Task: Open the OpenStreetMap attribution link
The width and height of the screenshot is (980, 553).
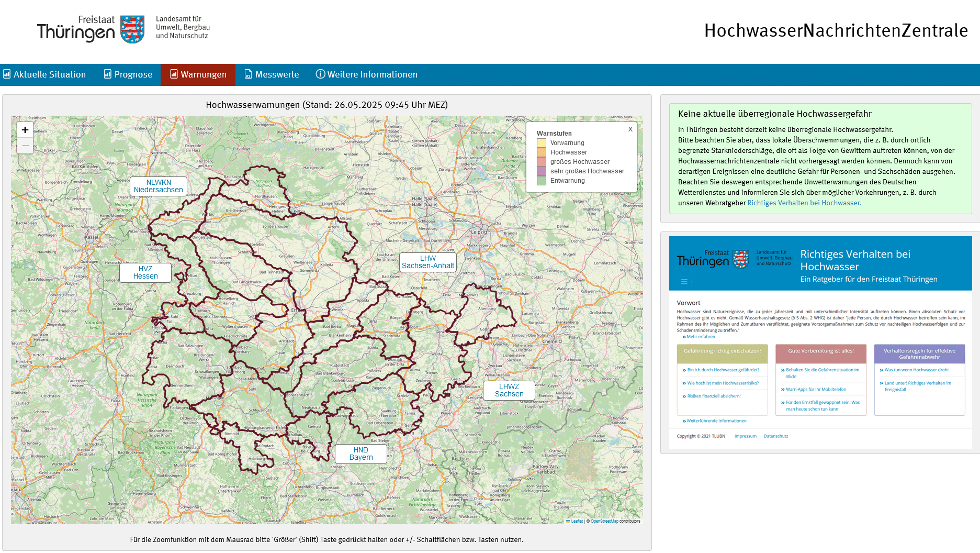Action: click(604, 521)
